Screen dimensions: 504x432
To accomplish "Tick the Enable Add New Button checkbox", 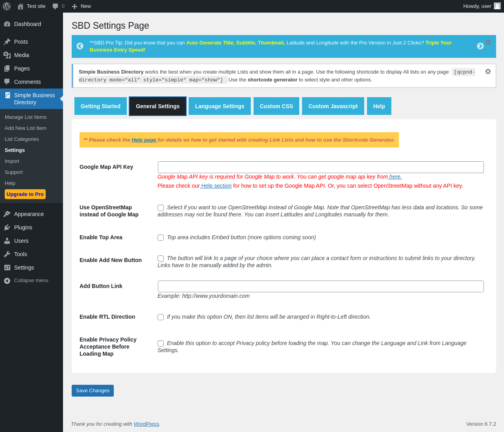I will click(161, 258).
